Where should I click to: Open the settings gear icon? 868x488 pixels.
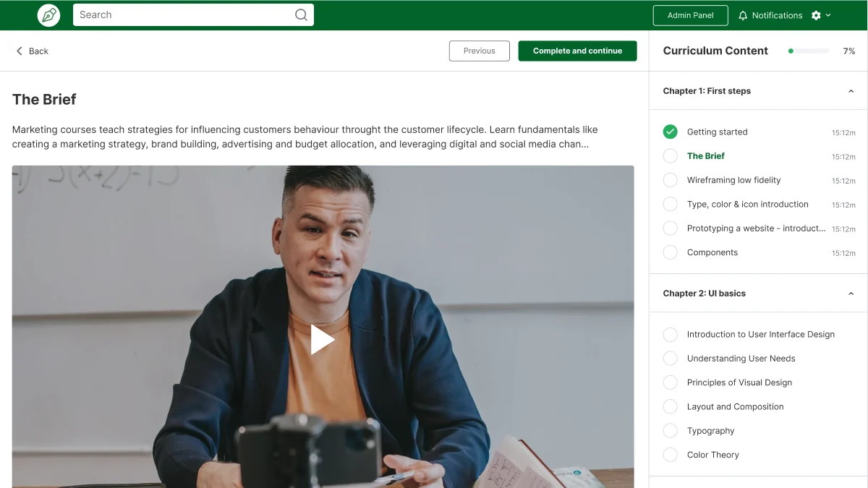click(x=816, y=15)
